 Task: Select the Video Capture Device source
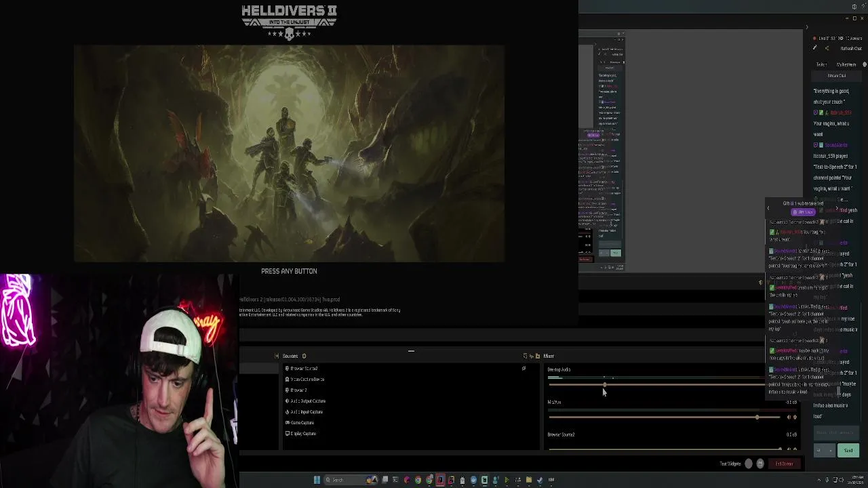click(x=411, y=380)
